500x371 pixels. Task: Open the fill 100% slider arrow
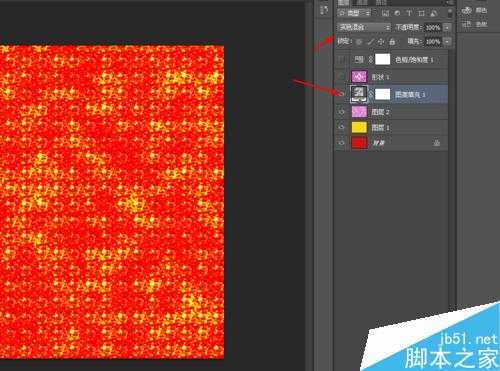pos(447,42)
